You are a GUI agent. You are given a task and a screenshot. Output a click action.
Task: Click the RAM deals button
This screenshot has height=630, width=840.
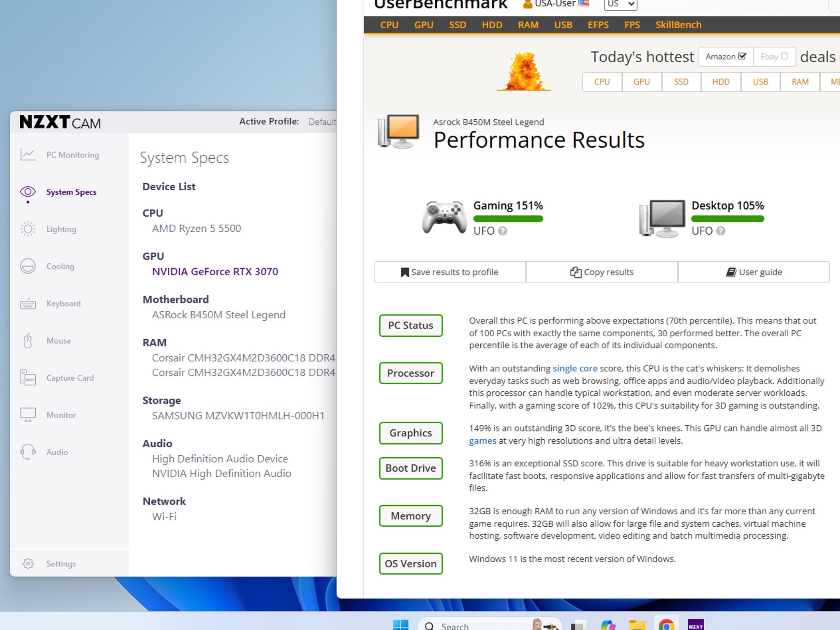(800, 82)
